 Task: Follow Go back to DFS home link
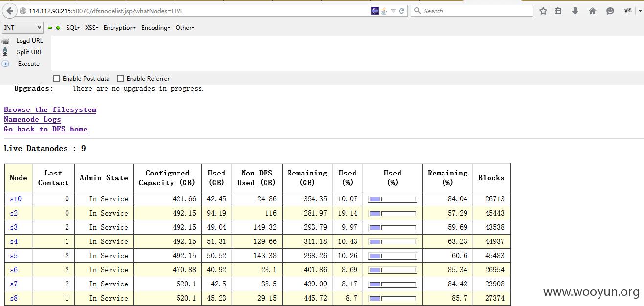(x=45, y=129)
